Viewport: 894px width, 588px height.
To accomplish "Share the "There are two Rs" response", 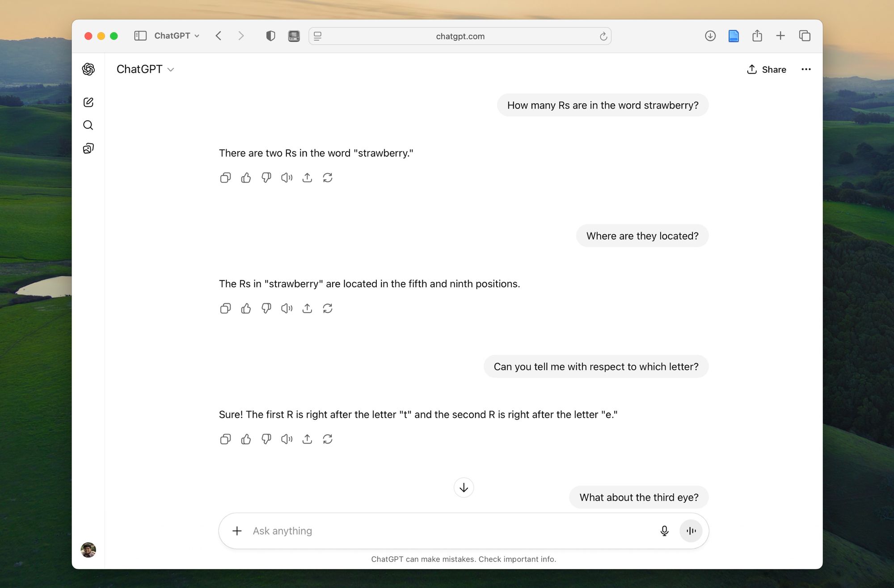I will click(307, 178).
